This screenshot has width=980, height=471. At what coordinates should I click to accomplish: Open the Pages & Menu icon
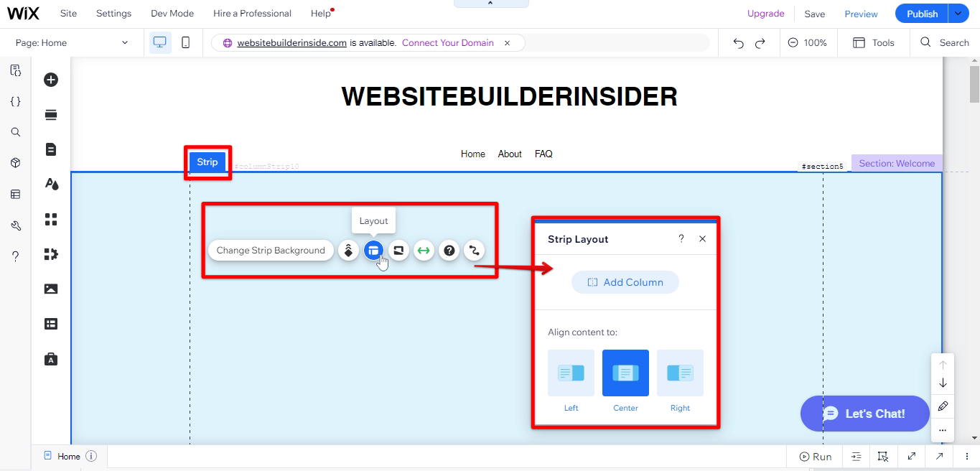coord(51,149)
